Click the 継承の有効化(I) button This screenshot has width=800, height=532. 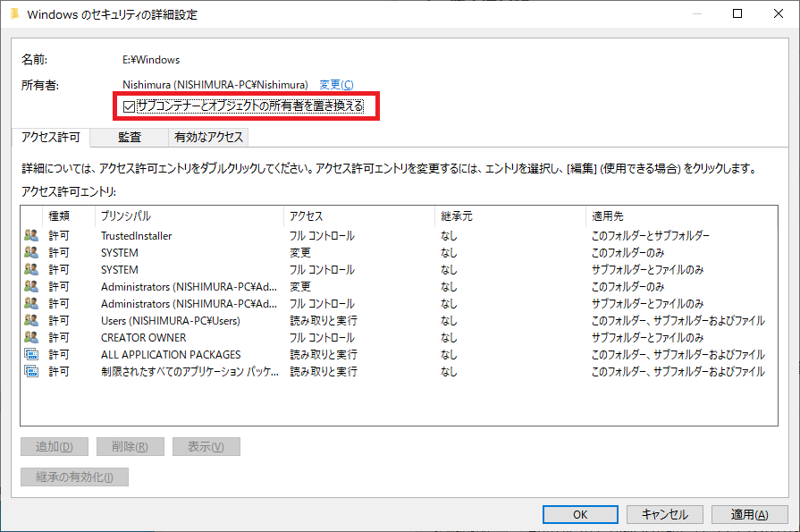pos(74,477)
